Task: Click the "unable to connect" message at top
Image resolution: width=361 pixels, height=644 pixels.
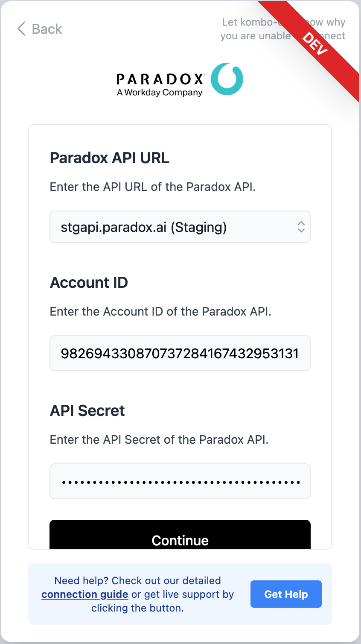Action: pos(255,29)
